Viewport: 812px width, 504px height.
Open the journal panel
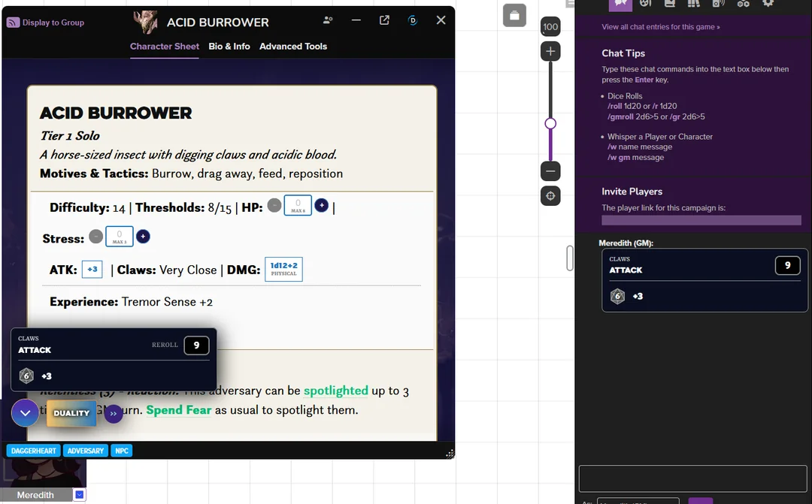(x=671, y=5)
